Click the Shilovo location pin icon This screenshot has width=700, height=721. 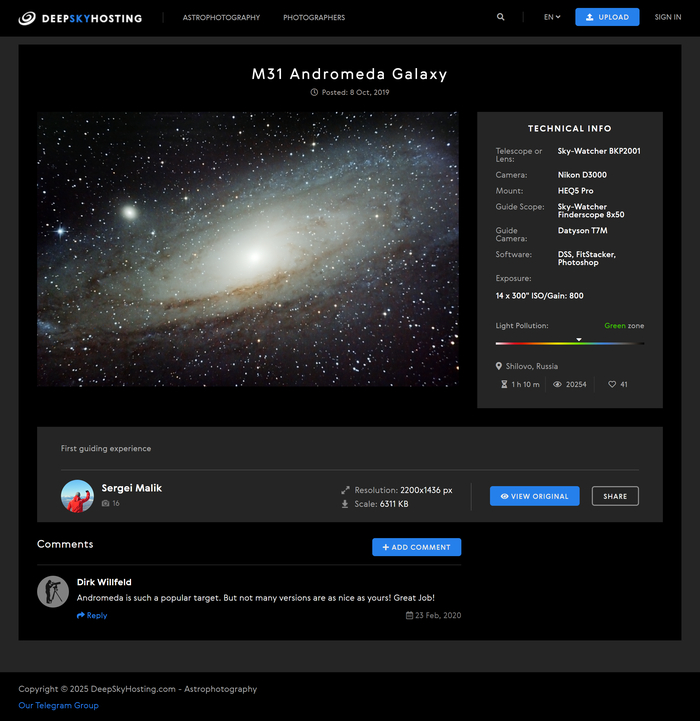click(498, 366)
